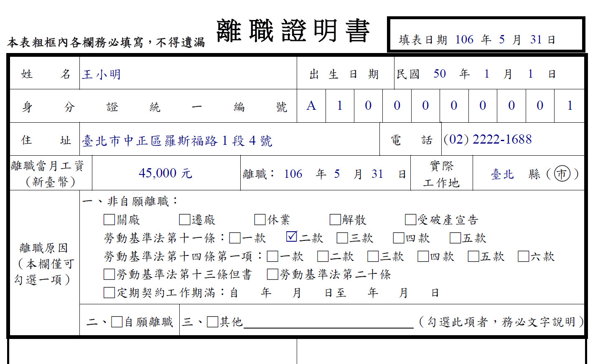603x364 pixels.
Task: Click the 實際工作地 label
Action: (x=441, y=174)
